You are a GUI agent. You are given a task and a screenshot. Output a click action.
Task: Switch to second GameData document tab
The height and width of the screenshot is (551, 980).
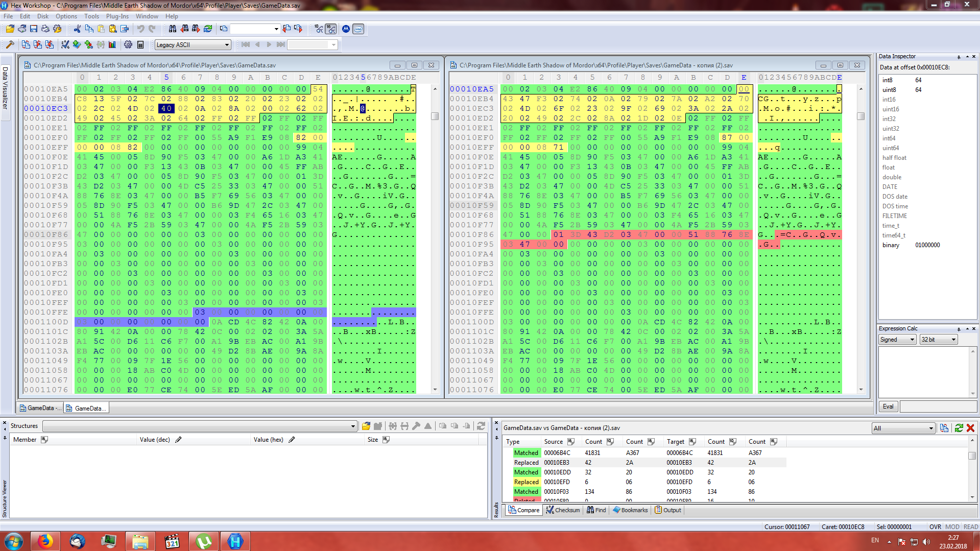pyautogui.click(x=86, y=408)
